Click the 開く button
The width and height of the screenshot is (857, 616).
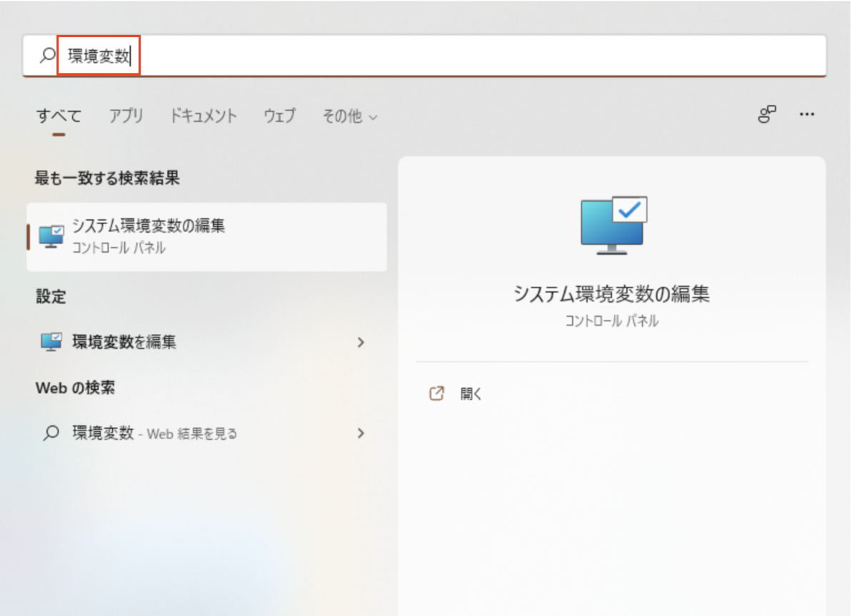pos(471,393)
